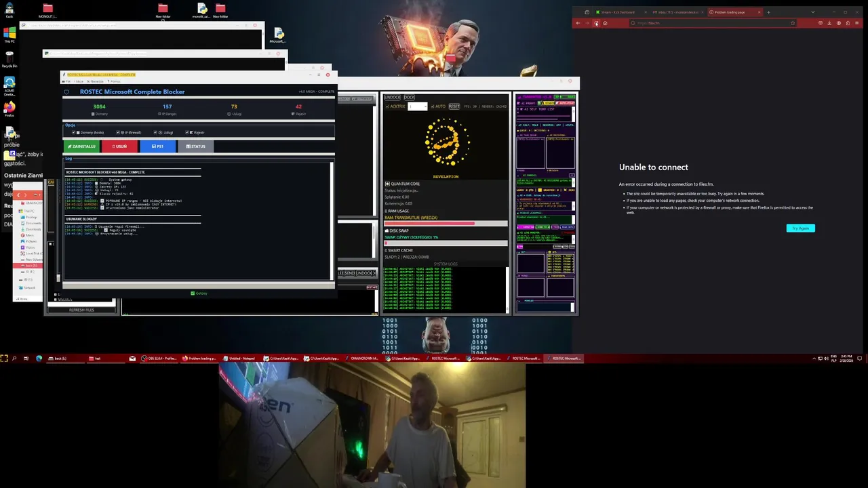
Task: Click REFRESH FILES button
Action: pyautogui.click(x=81, y=310)
